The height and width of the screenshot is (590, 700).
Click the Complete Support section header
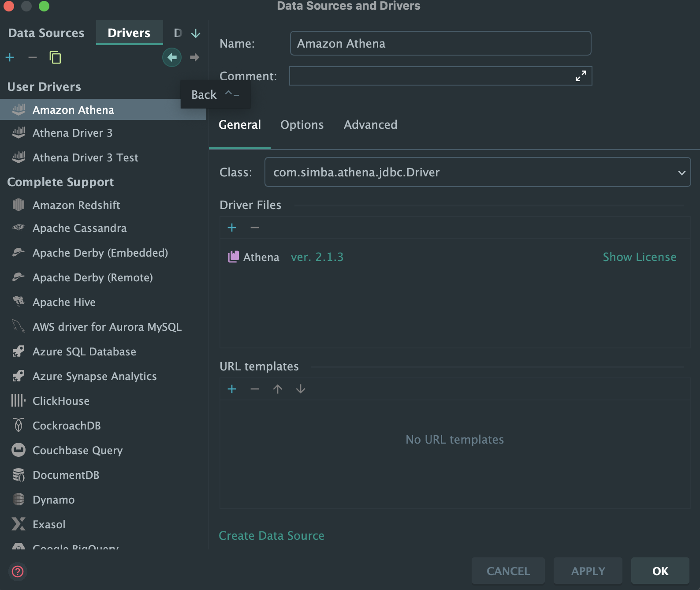pyautogui.click(x=61, y=182)
